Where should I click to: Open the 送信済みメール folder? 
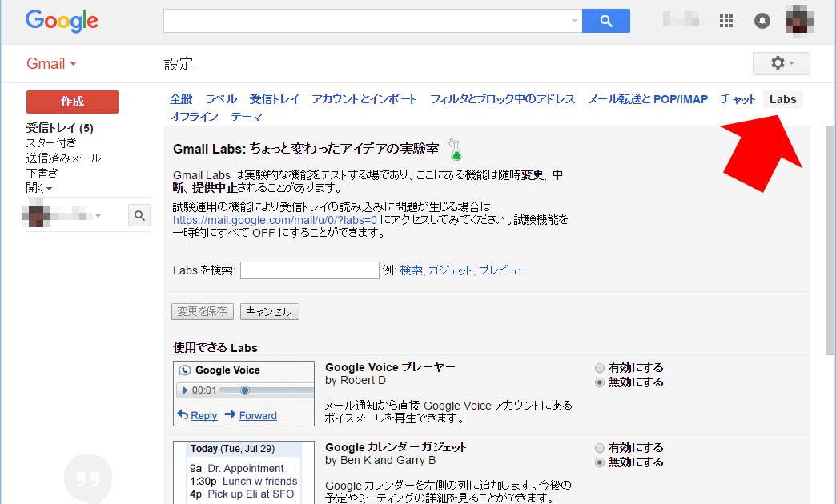coord(63,158)
